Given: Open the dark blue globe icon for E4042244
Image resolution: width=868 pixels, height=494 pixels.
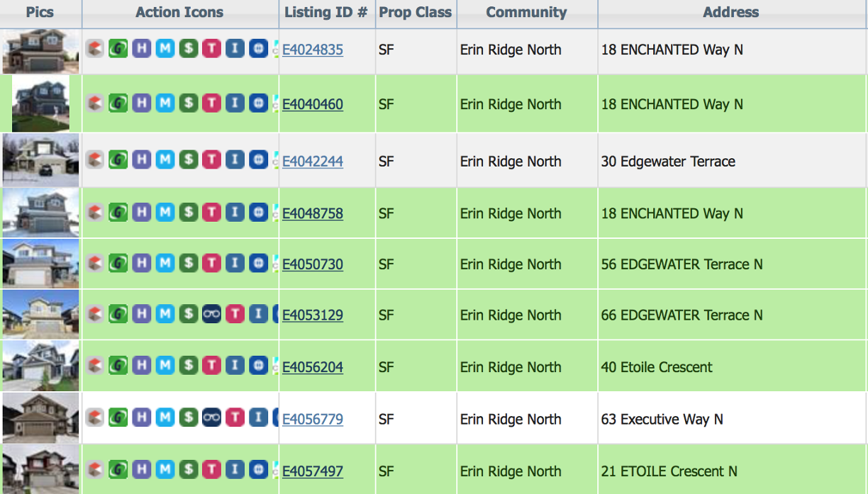Looking at the screenshot, I should point(259,160).
